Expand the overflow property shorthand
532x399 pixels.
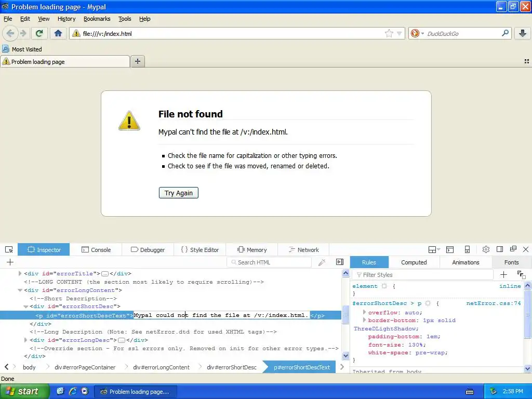364,312
